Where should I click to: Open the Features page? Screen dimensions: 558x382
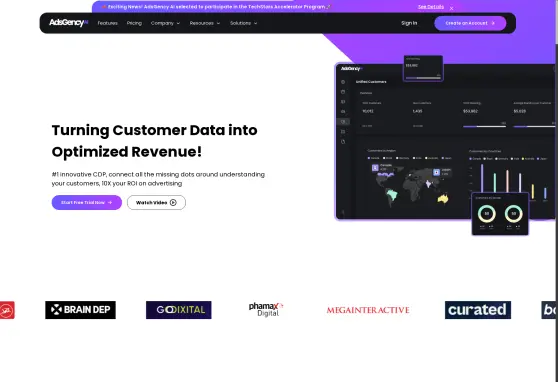(107, 23)
